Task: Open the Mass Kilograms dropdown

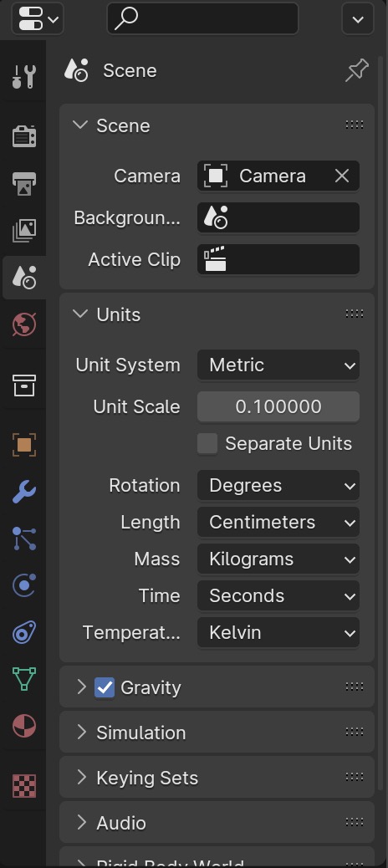Action: (278, 559)
